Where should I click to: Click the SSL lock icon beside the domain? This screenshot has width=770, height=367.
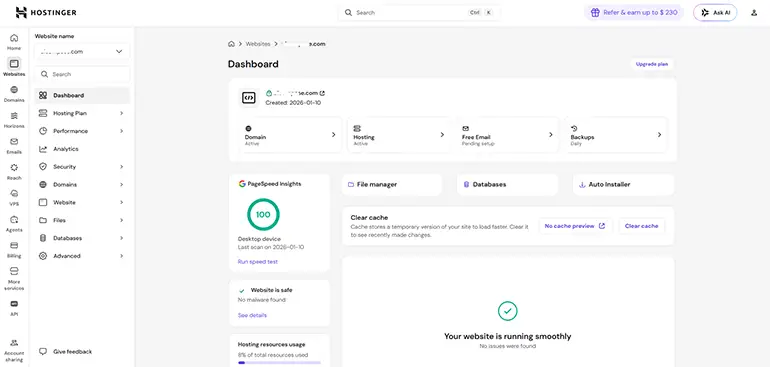(x=269, y=93)
